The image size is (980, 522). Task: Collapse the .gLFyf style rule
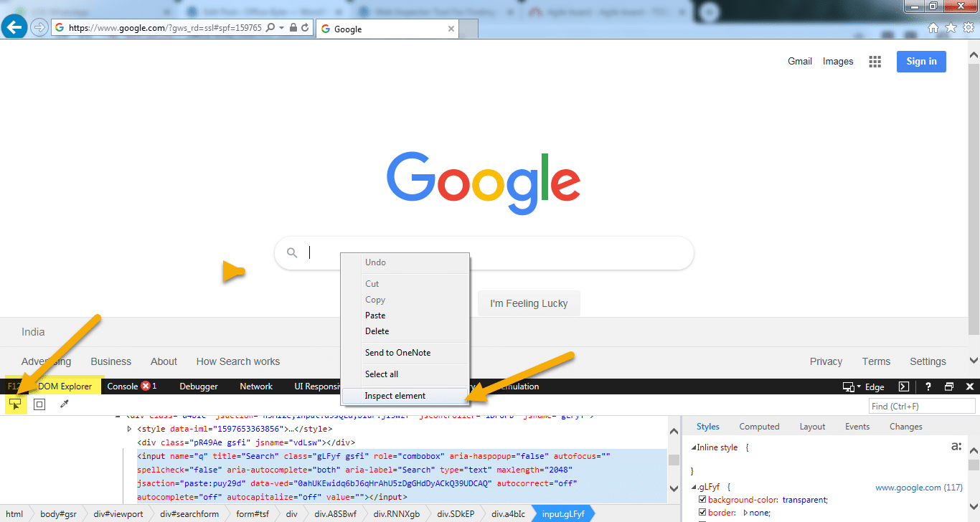[693, 487]
